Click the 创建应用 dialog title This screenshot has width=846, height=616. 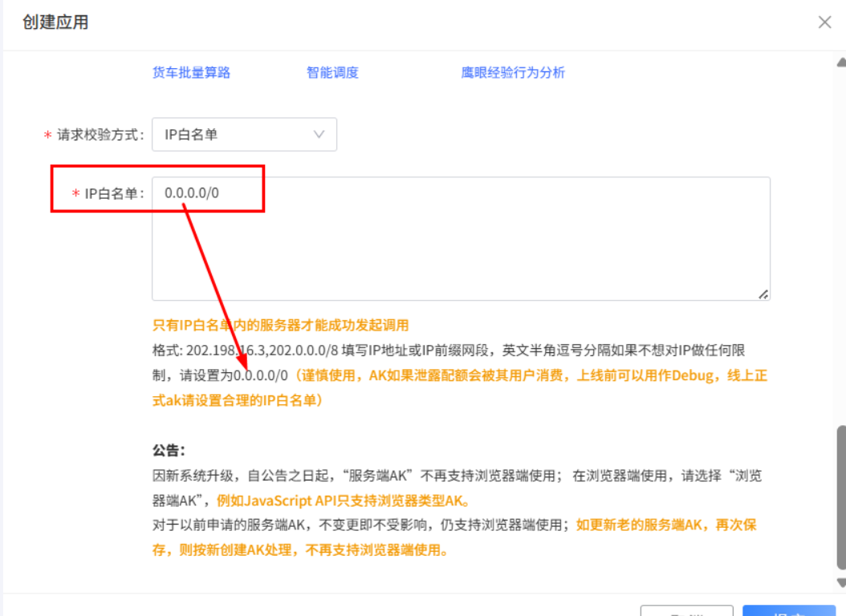[x=55, y=22]
